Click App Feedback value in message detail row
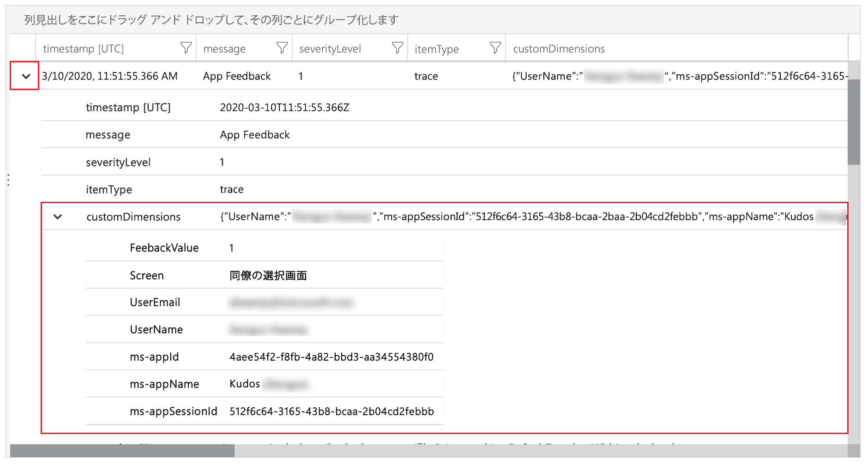 255,135
